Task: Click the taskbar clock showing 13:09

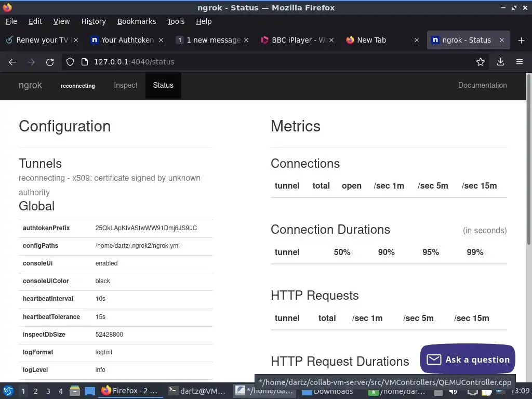Action: click(521, 391)
